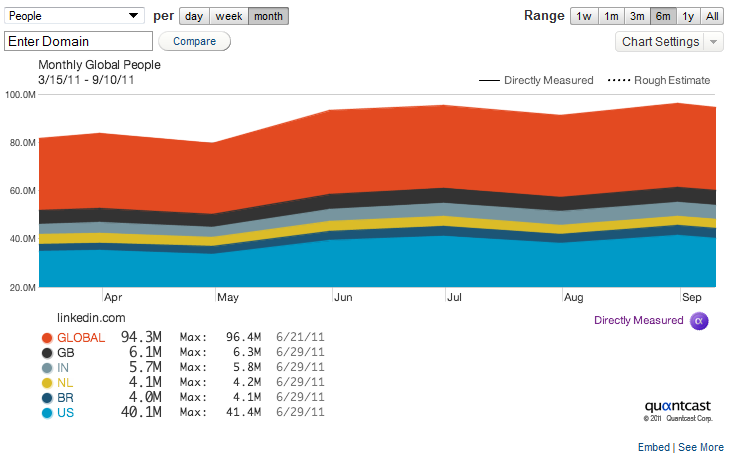Click the linkedin.com domain label
Viewport: 730px width, 458px height.
click(x=91, y=318)
